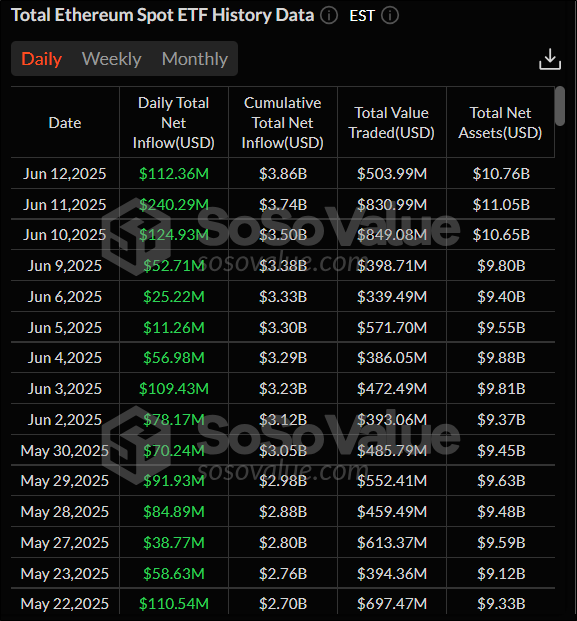This screenshot has height=621, width=577.
Task: Switch to the Weekly tab
Action: click(111, 59)
